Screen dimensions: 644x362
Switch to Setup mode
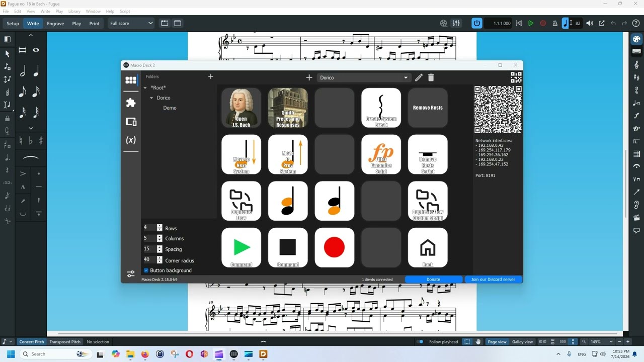pos(13,23)
